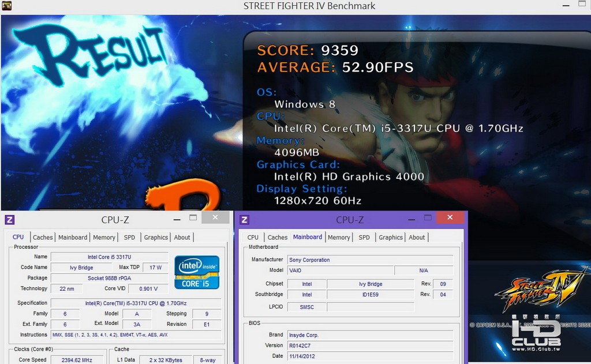Click the Intel Core i5 logo badge
The width and height of the screenshot is (591, 364).
click(x=197, y=272)
